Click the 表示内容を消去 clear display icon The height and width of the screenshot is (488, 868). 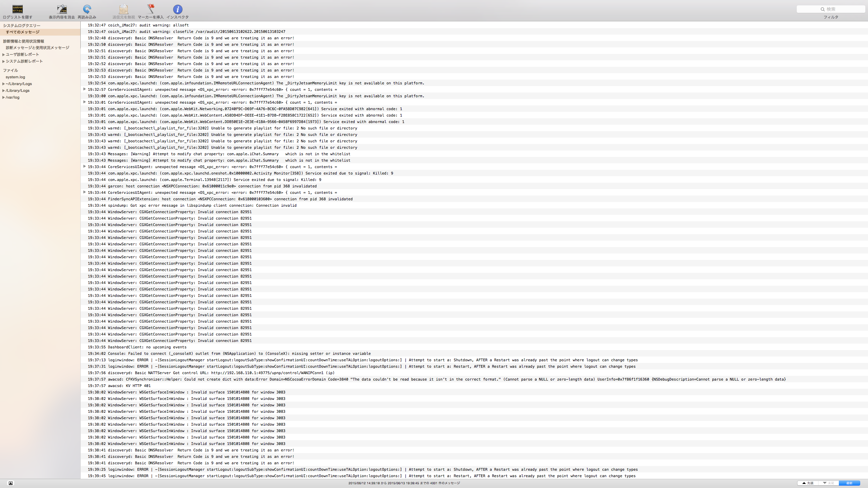point(62,9)
